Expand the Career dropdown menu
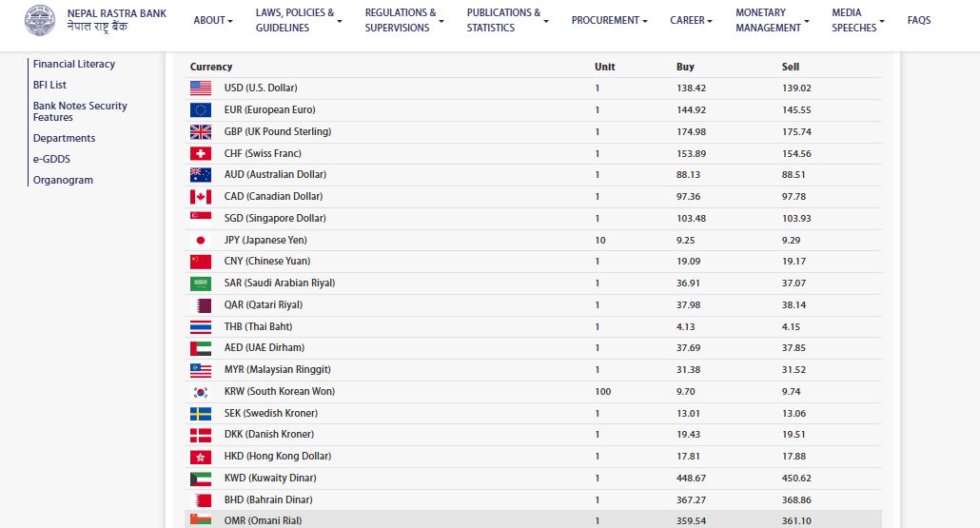The image size is (980, 528). click(692, 20)
